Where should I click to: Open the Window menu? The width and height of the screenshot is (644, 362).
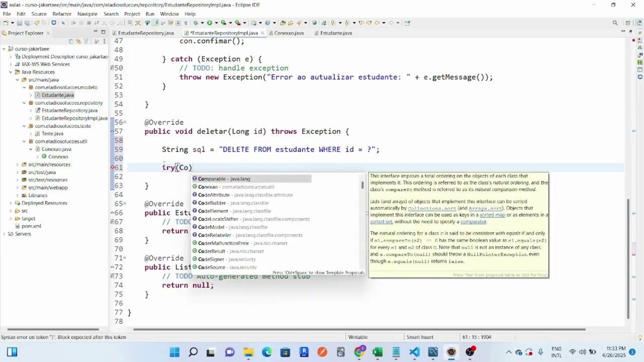170,14
